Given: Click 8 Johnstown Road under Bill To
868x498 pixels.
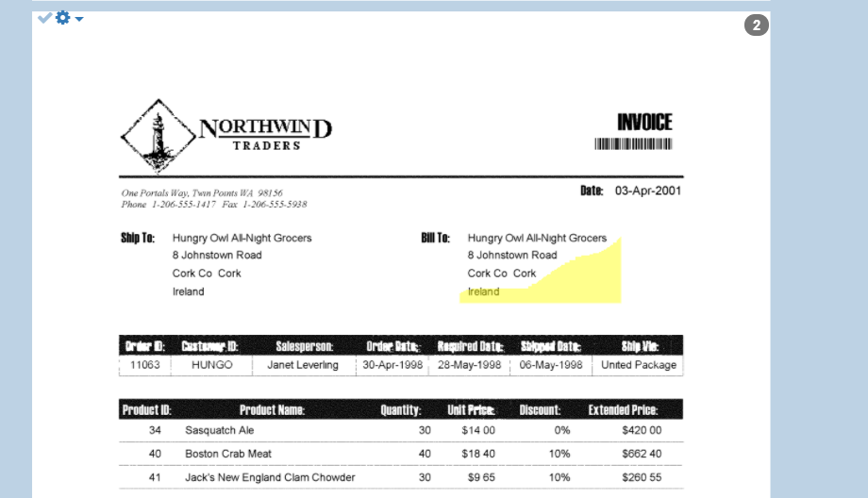Looking at the screenshot, I should [512, 255].
